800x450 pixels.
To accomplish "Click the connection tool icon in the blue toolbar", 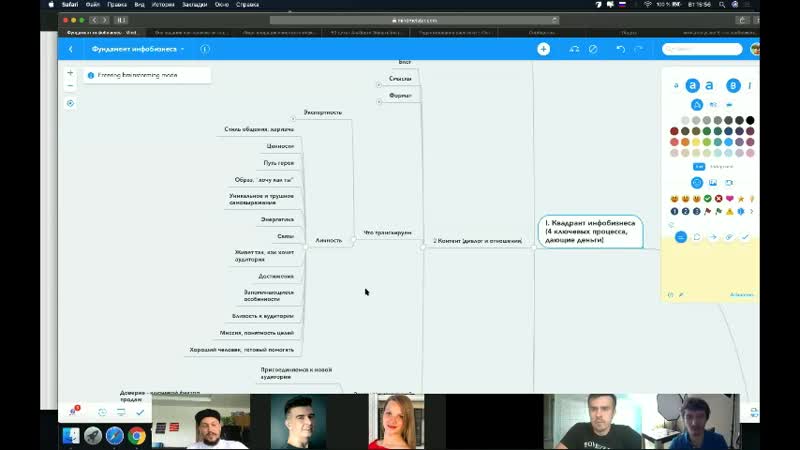I will pos(574,49).
